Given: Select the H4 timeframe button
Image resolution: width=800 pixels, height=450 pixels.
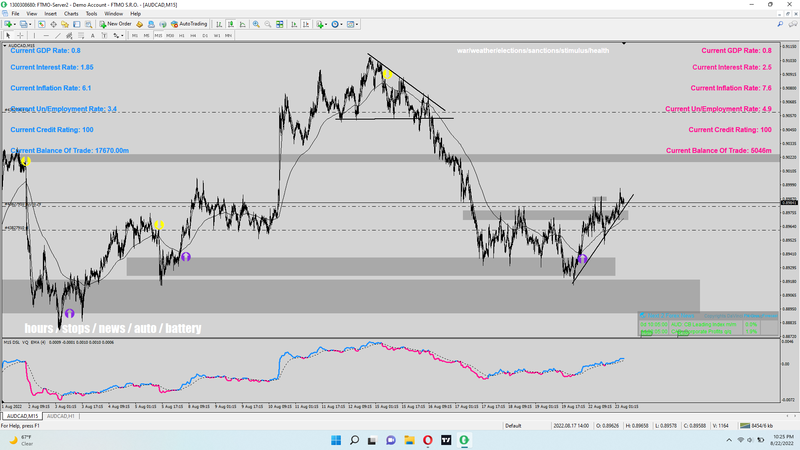Looking at the screenshot, I should click(193, 35).
